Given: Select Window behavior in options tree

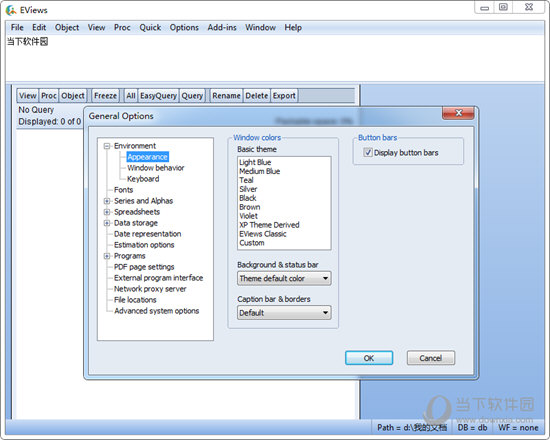Looking at the screenshot, I should click(155, 168).
